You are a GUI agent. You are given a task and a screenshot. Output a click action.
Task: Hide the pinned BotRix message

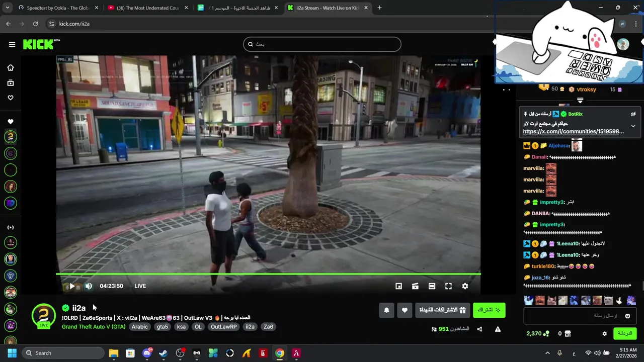[633, 114]
